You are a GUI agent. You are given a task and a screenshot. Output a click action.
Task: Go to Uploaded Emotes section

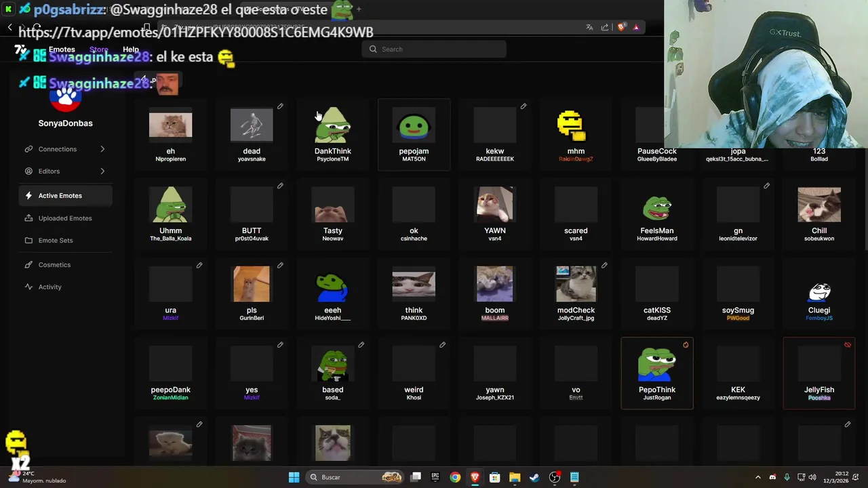pyautogui.click(x=66, y=218)
